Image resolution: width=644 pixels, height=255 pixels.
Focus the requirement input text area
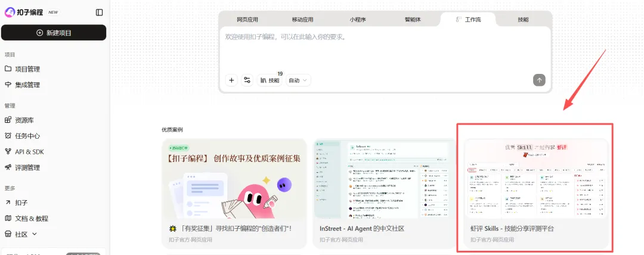[385, 49]
